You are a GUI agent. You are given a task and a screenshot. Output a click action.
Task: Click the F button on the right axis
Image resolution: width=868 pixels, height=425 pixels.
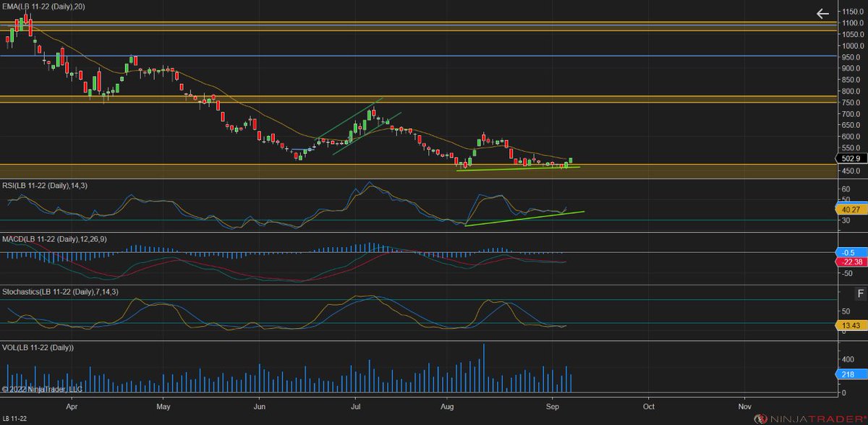860,293
